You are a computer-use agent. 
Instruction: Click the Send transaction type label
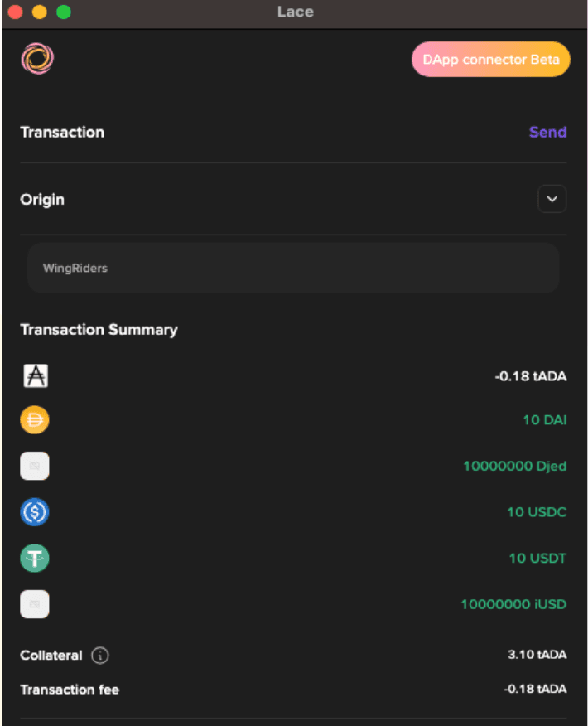pyautogui.click(x=547, y=132)
